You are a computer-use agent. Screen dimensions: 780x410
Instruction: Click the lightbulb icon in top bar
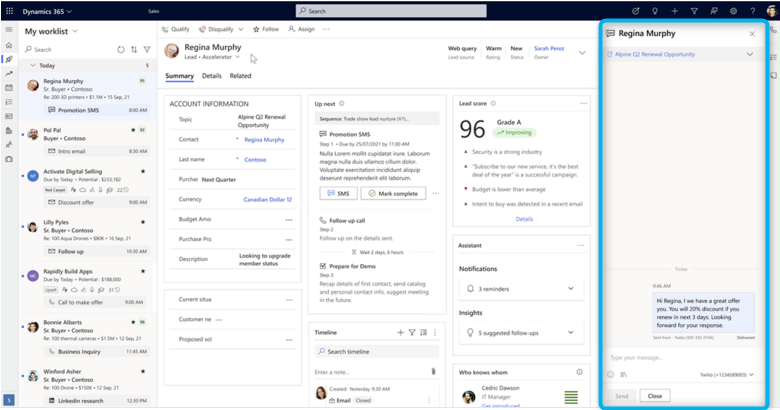(655, 11)
